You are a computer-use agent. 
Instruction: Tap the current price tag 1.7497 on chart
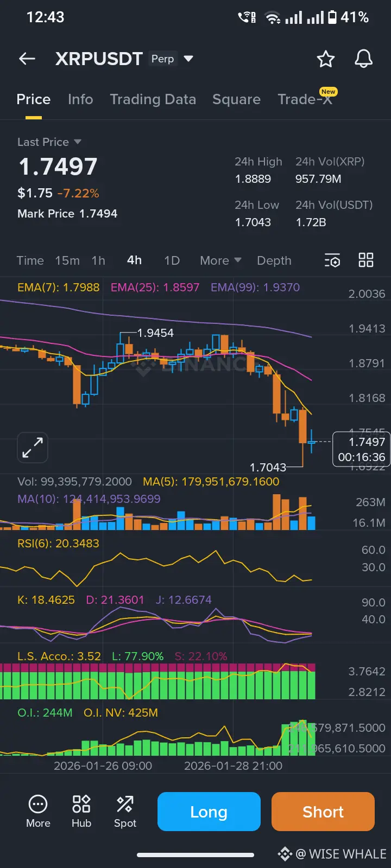[x=362, y=449]
